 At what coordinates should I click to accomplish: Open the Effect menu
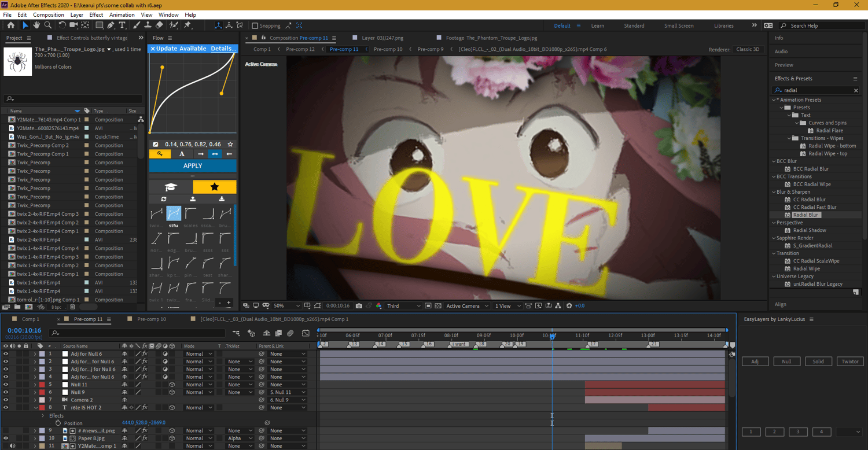[96, 14]
